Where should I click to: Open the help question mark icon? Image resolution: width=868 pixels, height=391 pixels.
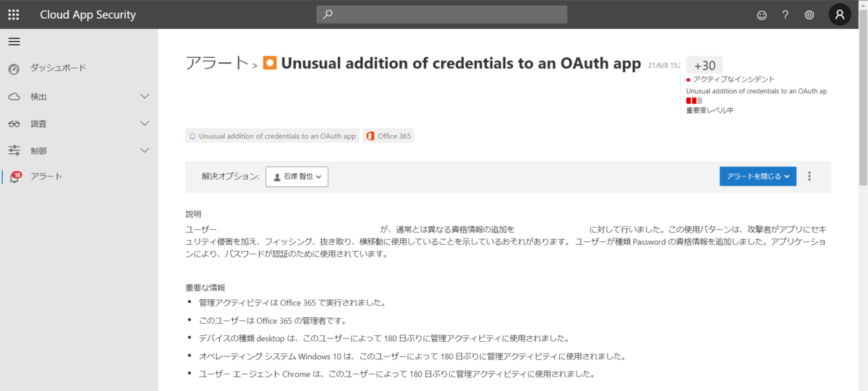(786, 14)
